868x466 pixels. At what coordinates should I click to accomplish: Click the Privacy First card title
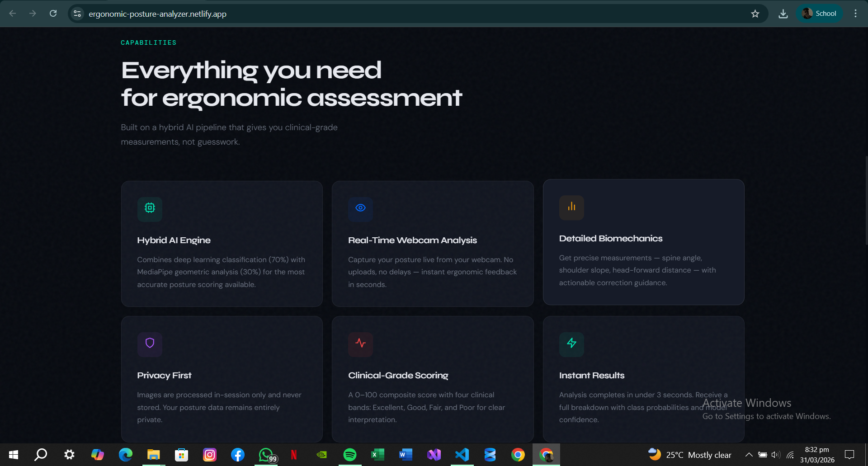click(x=164, y=376)
